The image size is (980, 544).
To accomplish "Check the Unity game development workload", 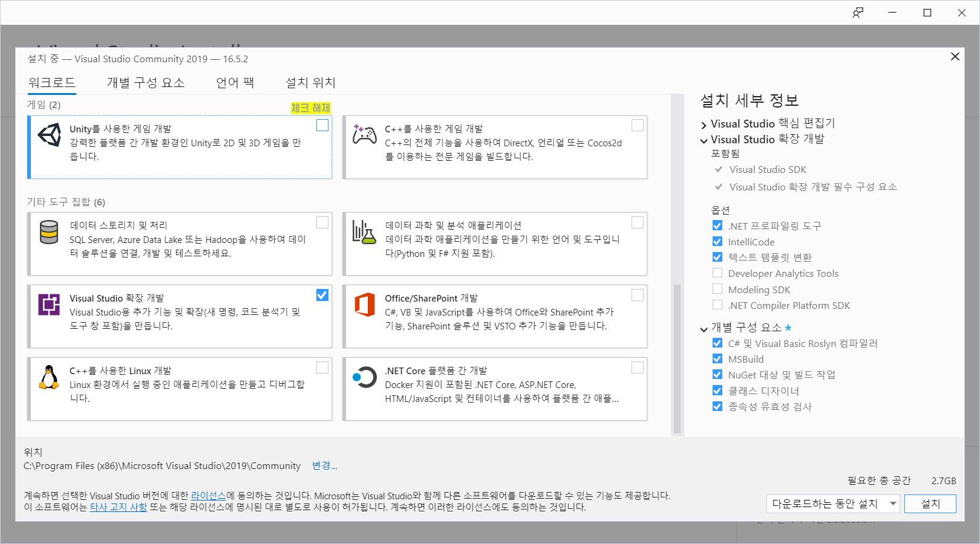I will pyautogui.click(x=322, y=125).
